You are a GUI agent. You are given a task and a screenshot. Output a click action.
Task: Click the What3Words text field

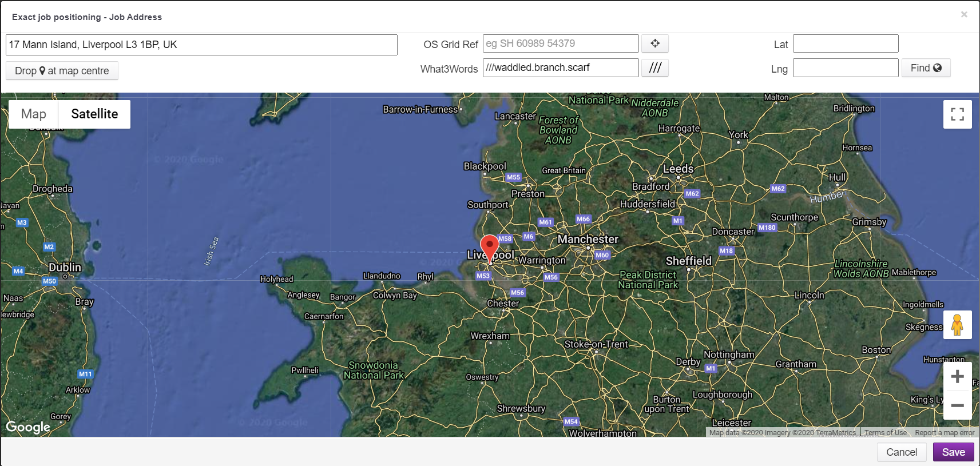click(x=560, y=67)
